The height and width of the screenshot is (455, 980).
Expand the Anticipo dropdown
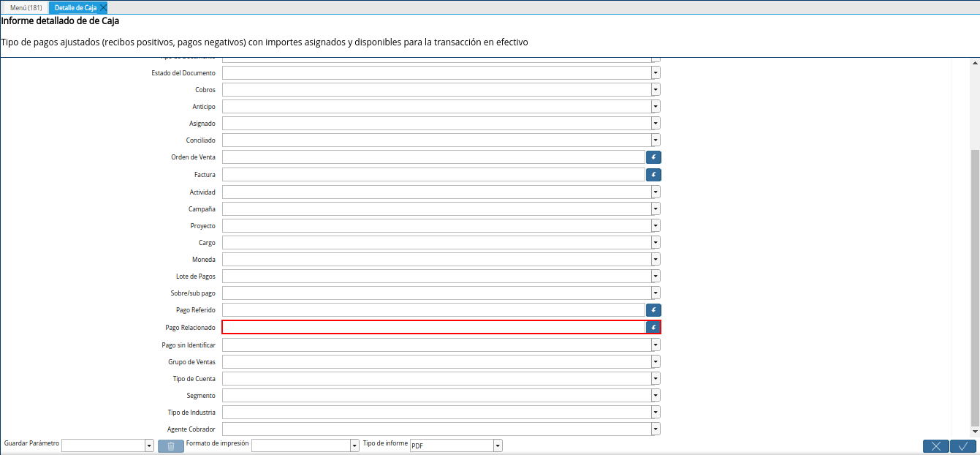656,107
